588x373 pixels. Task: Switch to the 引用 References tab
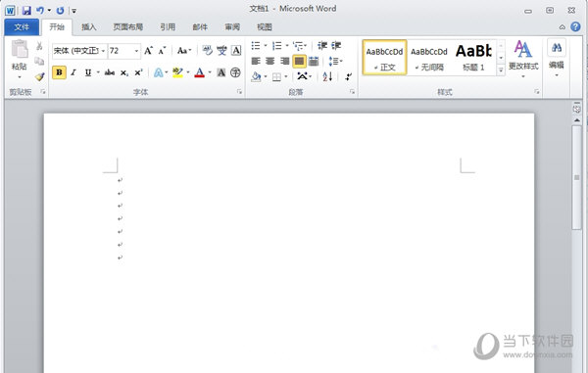[x=168, y=27]
